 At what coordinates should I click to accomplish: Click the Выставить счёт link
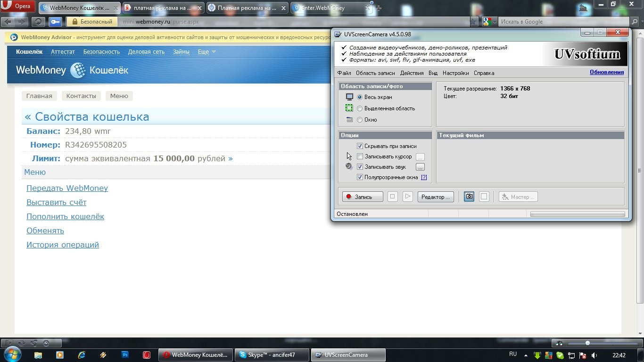point(57,202)
